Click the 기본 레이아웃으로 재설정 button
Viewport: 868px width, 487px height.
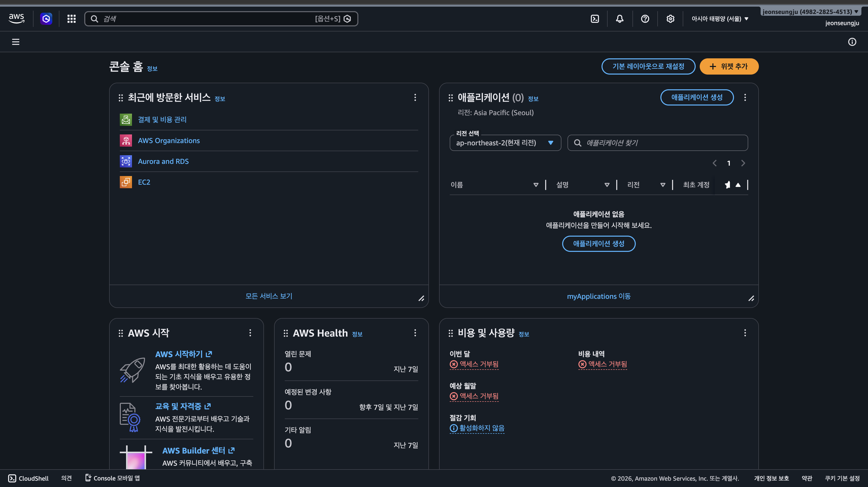click(x=648, y=66)
